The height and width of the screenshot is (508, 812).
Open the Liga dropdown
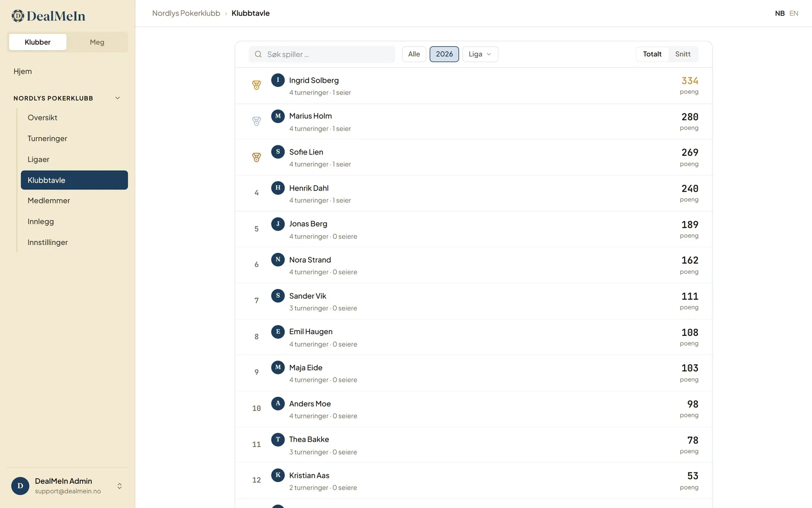point(480,54)
